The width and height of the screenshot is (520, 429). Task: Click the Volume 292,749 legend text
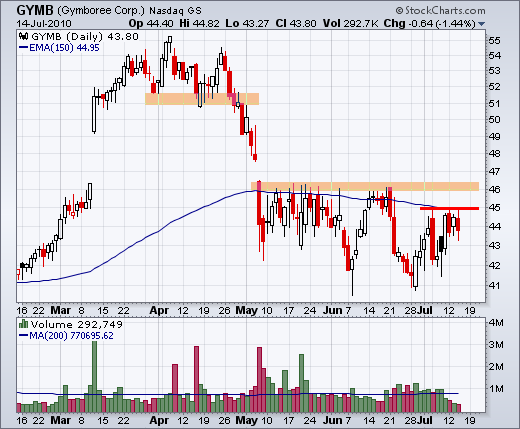[77, 324]
